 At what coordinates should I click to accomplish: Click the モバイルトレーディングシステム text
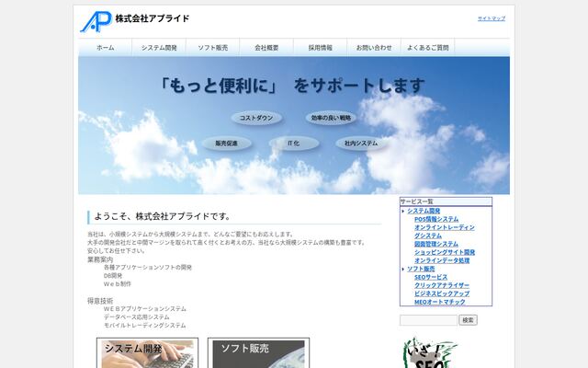coord(145,326)
